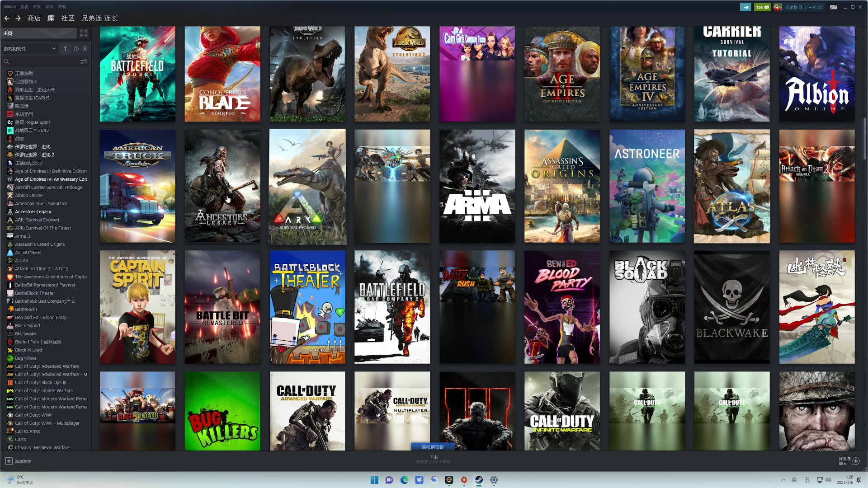Switch to the 社区 tab
The height and width of the screenshot is (488, 868).
(68, 18)
